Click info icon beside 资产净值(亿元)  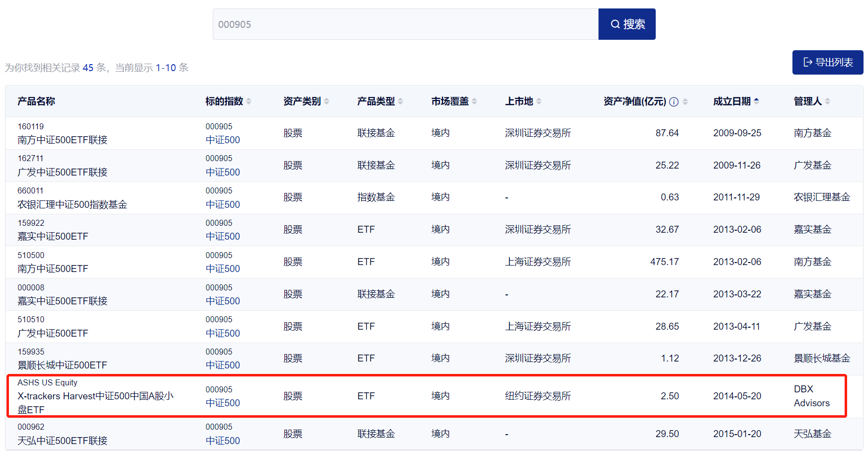674,102
